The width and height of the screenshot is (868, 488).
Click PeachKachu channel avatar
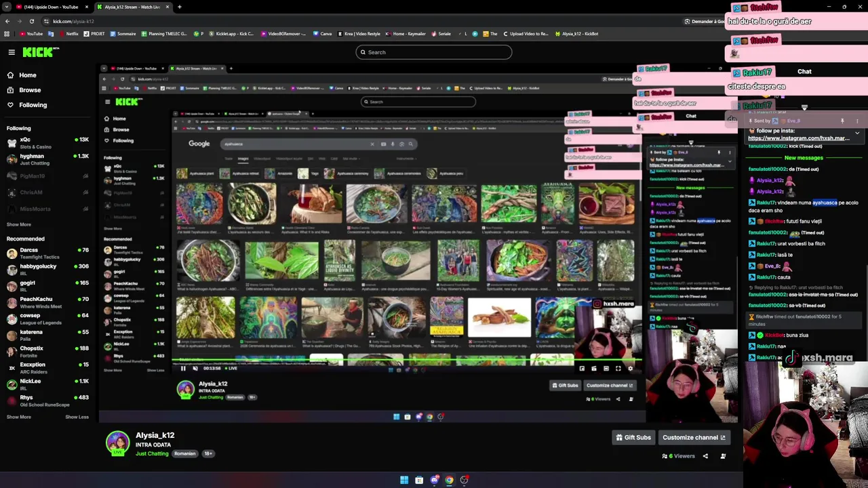(x=12, y=302)
